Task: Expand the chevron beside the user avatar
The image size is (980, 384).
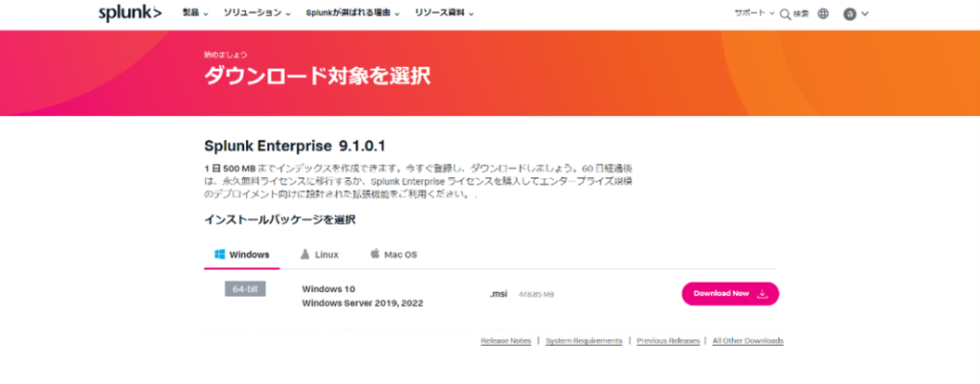Action: coord(865,13)
